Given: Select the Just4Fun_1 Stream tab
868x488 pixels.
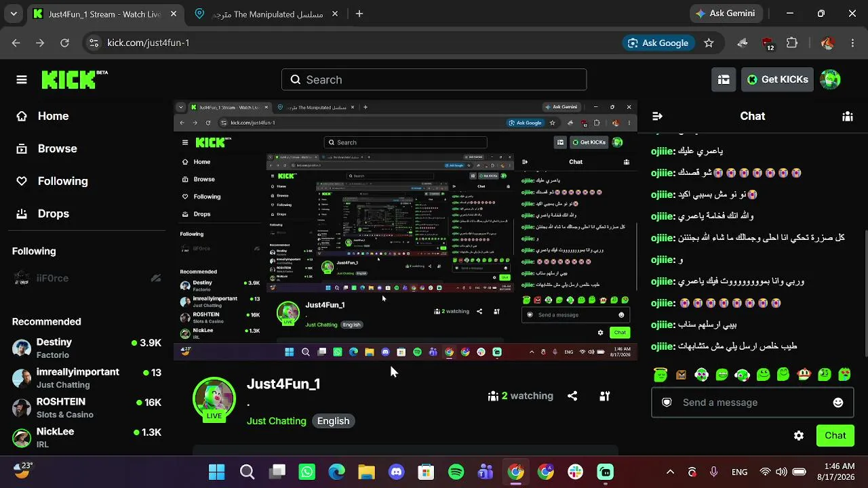Looking at the screenshot, I should pyautogui.click(x=105, y=14).
